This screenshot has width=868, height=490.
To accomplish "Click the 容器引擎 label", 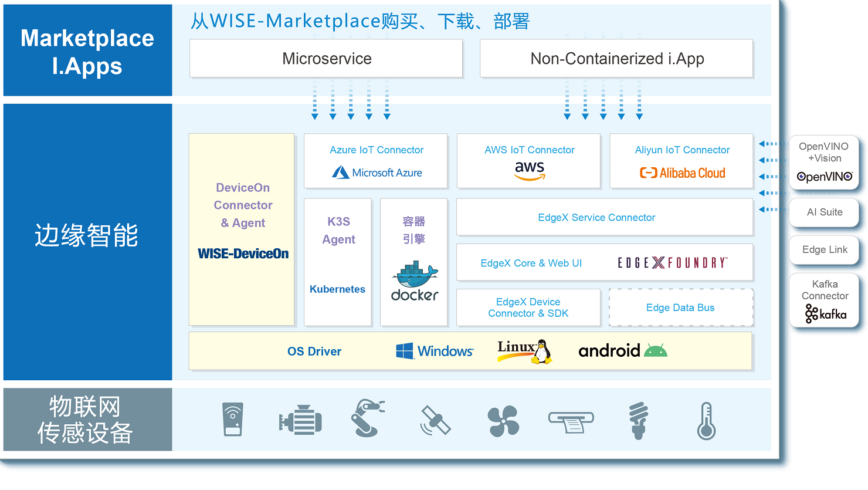I will click(413, 230).
